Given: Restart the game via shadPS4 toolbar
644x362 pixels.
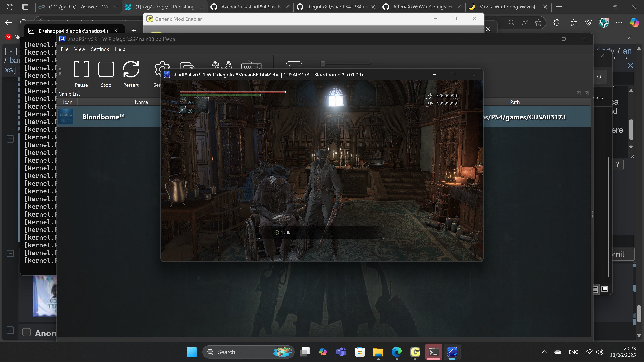Looking at the screenshot, I should 131,74.
